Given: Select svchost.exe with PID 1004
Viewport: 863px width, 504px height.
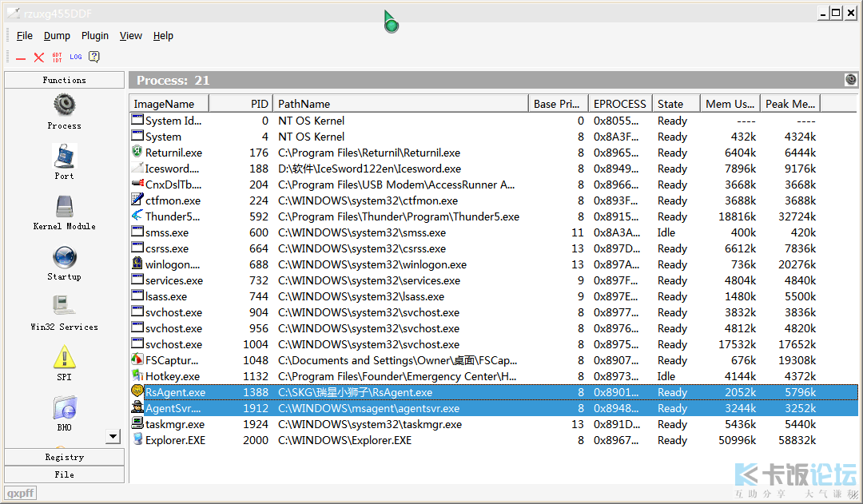Looking at the screenshot, I should (x=494, y=344).
